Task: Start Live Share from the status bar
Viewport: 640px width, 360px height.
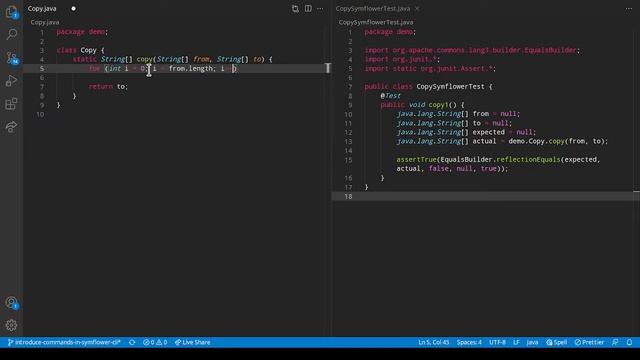Action: click(192, 342)
